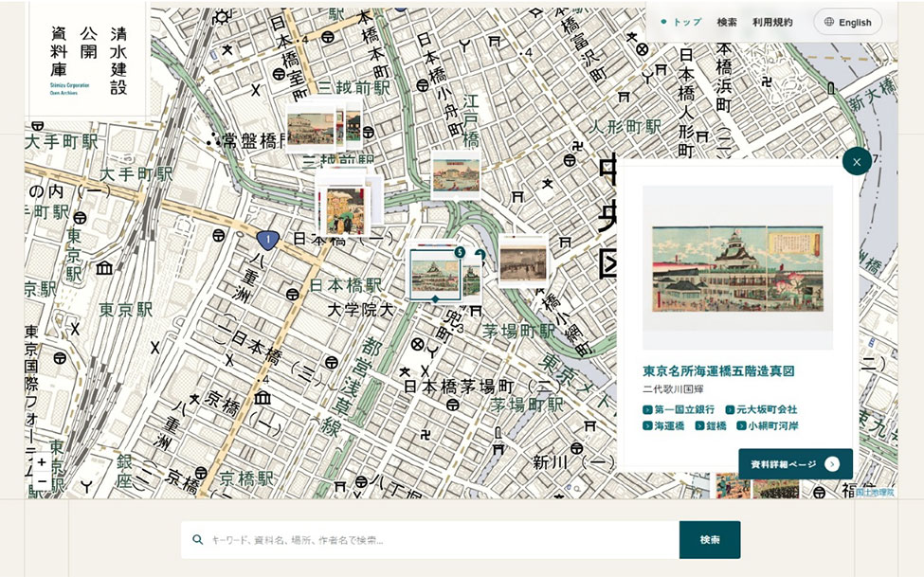Open the Shimizu Corporation Open Archives logo
The image size is (924, 577).
(x=88, y=60)
